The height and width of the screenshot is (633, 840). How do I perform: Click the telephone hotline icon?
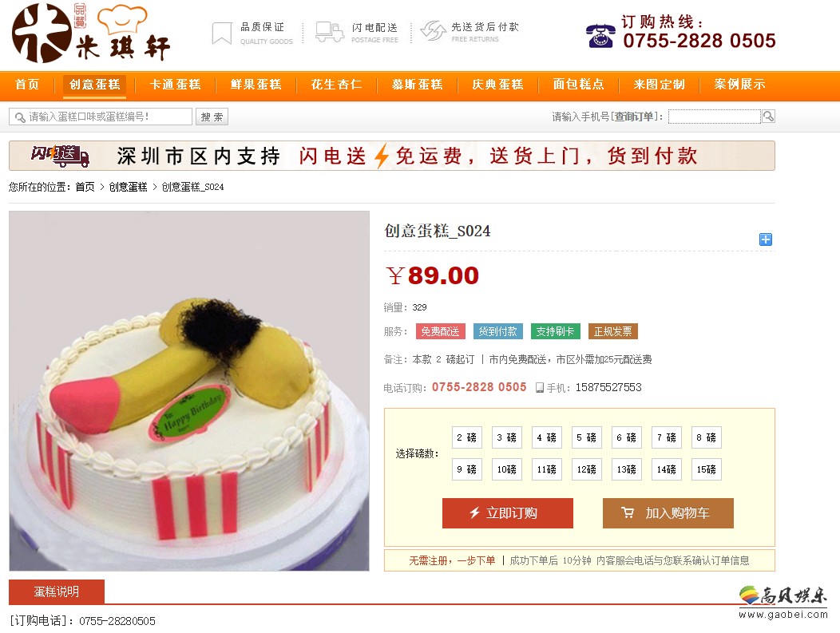600,36
